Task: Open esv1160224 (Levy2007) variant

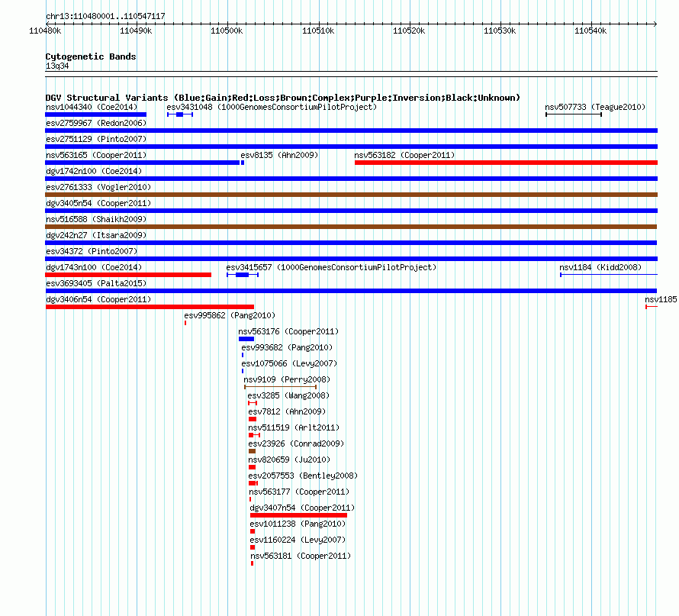Action: 298,540
